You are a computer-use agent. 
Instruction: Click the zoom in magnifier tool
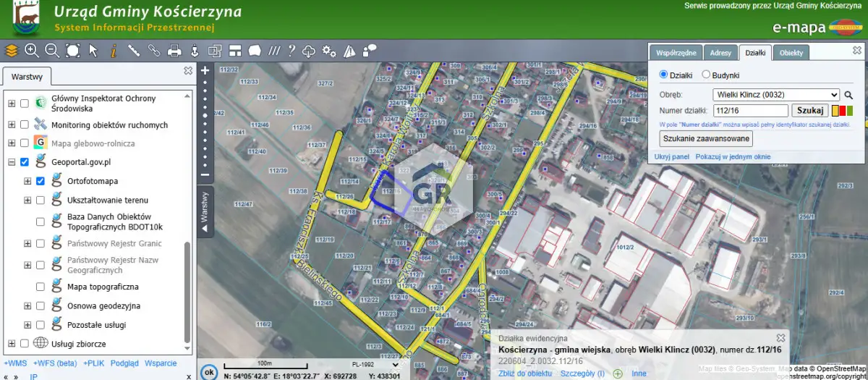click(x=32, y=50)
